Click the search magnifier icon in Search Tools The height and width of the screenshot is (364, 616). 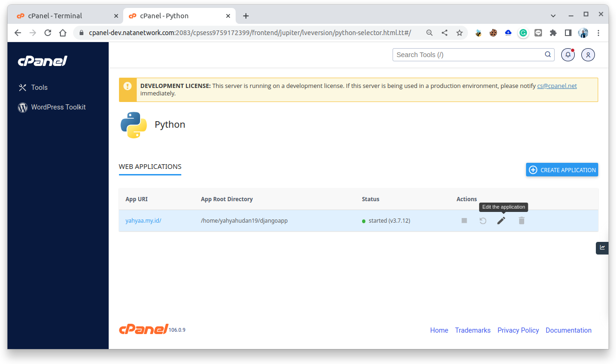(x=548, y=55)
